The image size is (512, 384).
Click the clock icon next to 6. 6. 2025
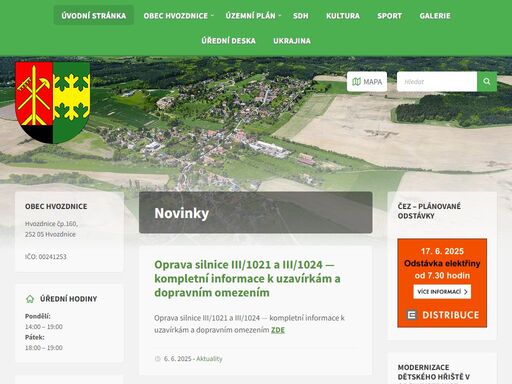point(158,359)
